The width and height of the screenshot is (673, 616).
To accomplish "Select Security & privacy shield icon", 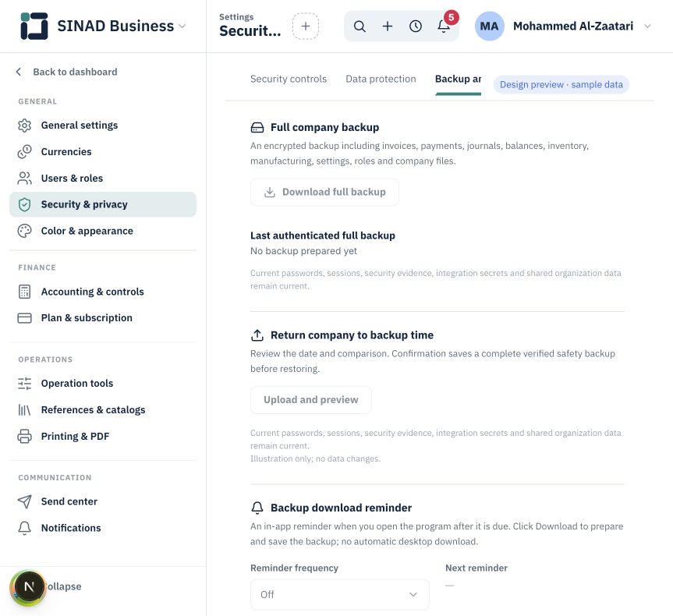I will (x=24, y=204).
